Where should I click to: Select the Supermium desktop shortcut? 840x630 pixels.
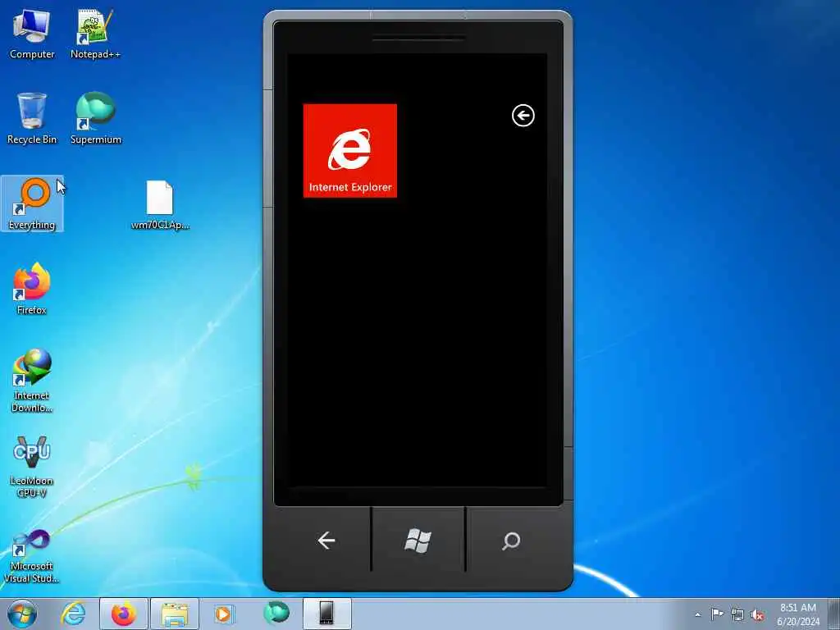95,119
